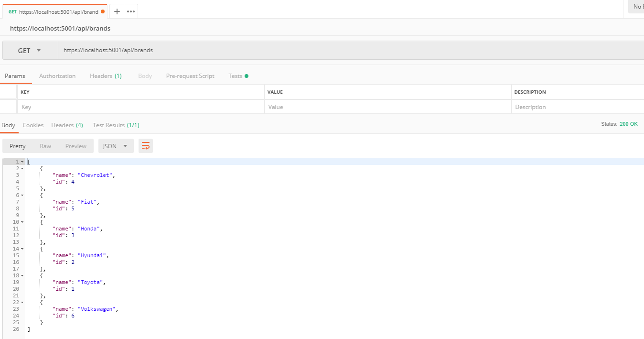Open the response Cookies tab

(x=33, y=125)
